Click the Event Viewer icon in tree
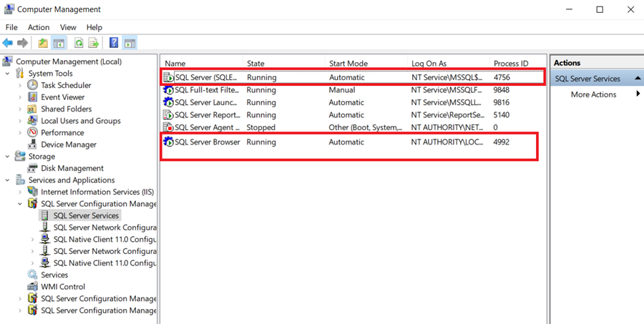 (32, 97)
